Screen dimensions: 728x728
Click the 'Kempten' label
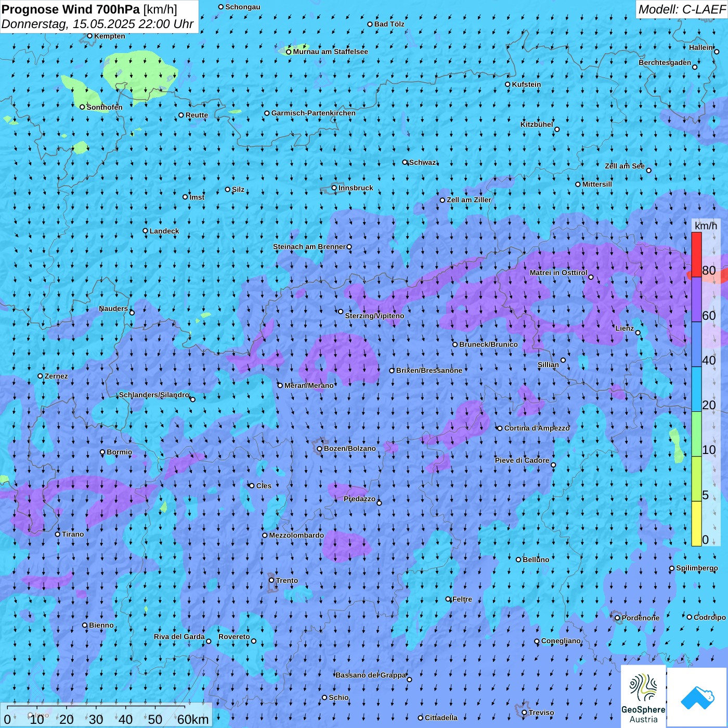coord(110,36)
